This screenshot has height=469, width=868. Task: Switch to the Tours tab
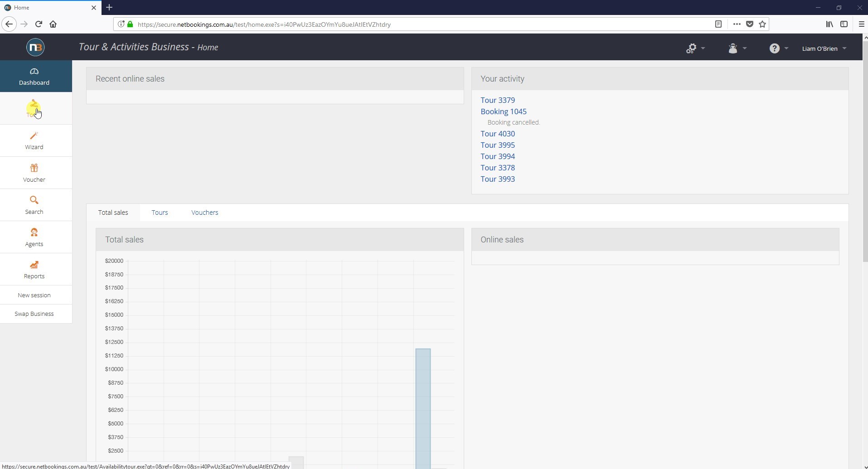point(160,213)
